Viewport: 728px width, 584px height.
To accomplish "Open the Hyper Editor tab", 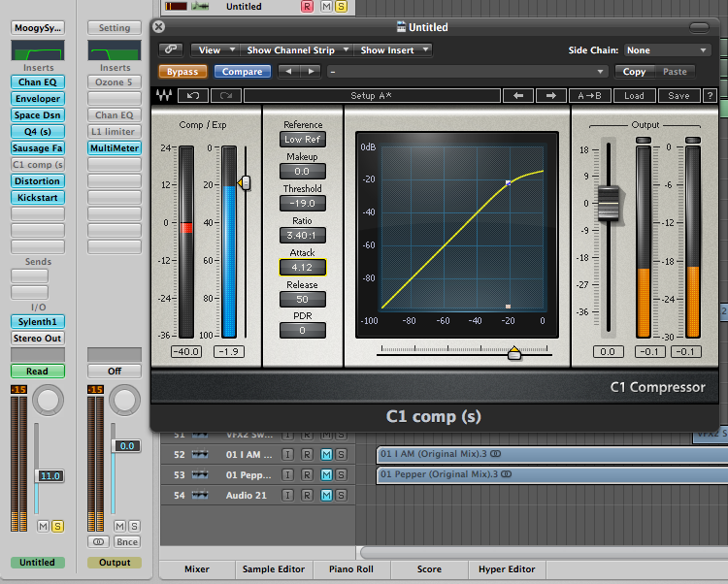I will (507, 569).
